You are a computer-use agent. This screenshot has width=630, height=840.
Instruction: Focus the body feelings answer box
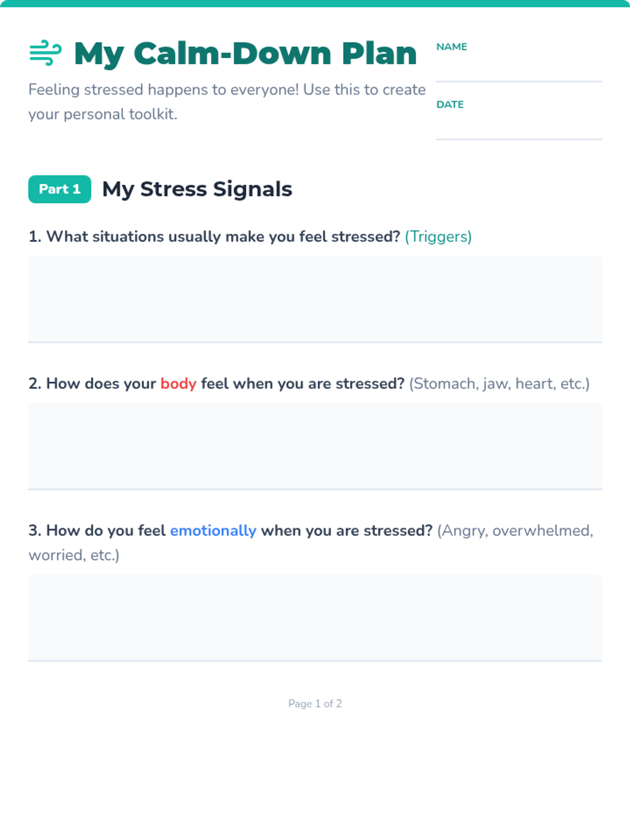click(315, 446)
